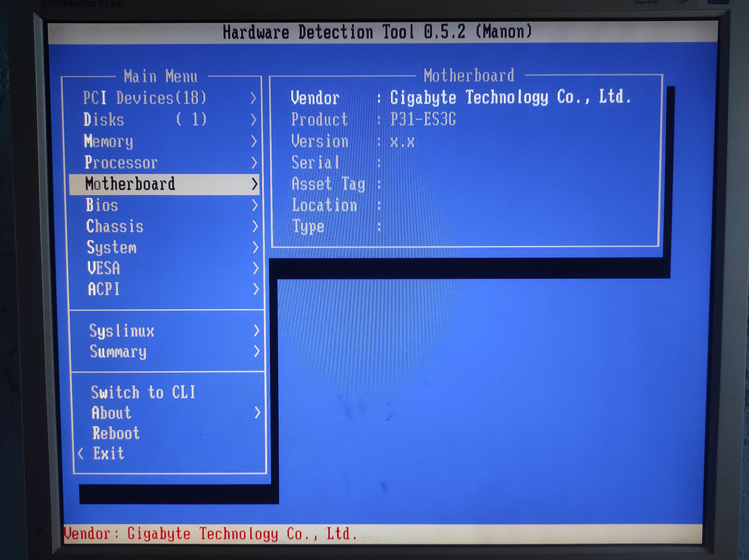
Task: Expand the arrow beside Summary
Action: [256, 351]
